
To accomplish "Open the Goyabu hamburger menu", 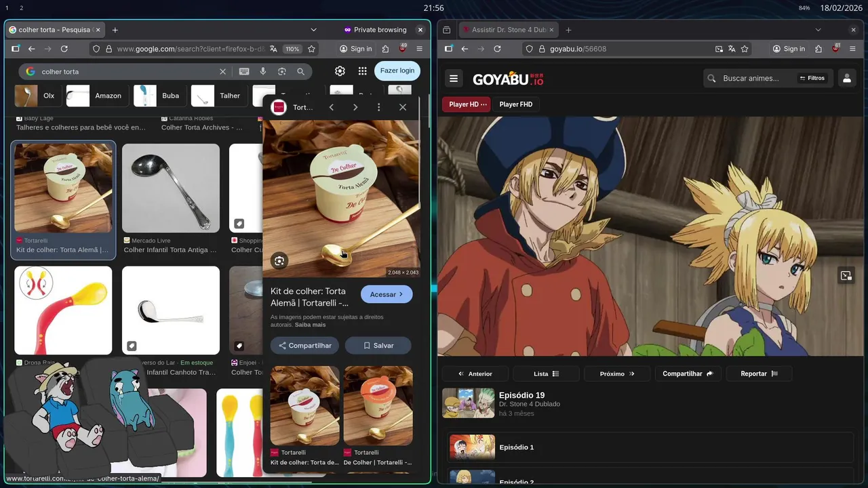I will tap(454, 79).
